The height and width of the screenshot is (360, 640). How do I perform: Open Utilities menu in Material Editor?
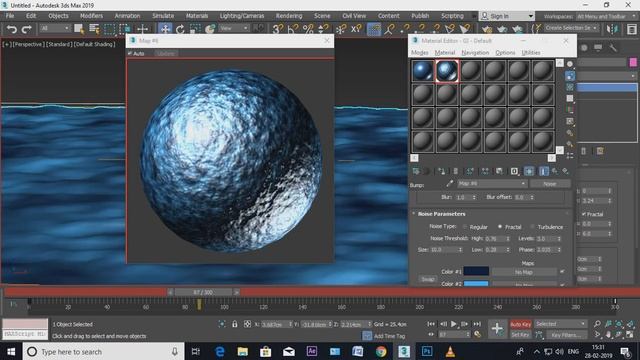531,53
